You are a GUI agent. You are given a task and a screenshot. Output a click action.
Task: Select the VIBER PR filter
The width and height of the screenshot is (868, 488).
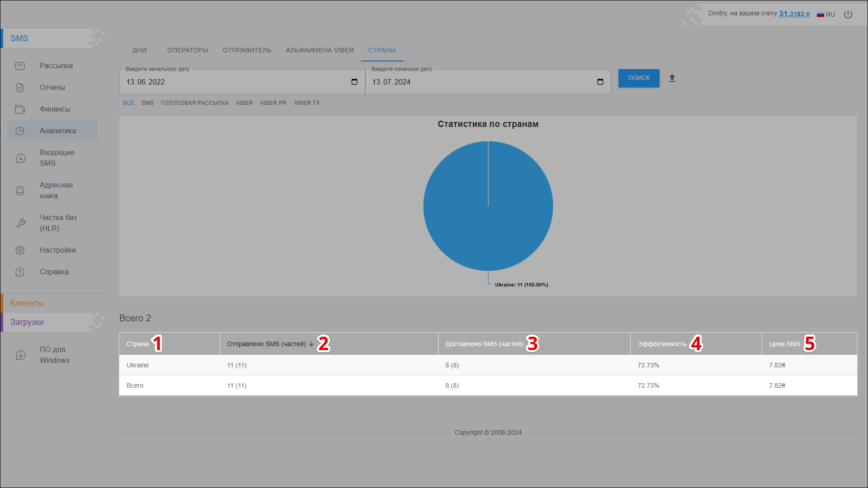(x=273, y=103)
